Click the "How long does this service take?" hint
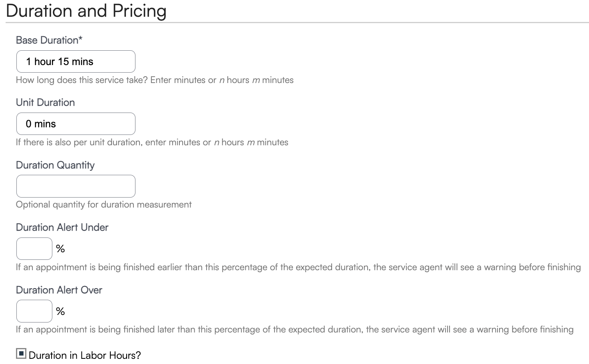Viewport: 589px width, 364px height. coord(155,80)
